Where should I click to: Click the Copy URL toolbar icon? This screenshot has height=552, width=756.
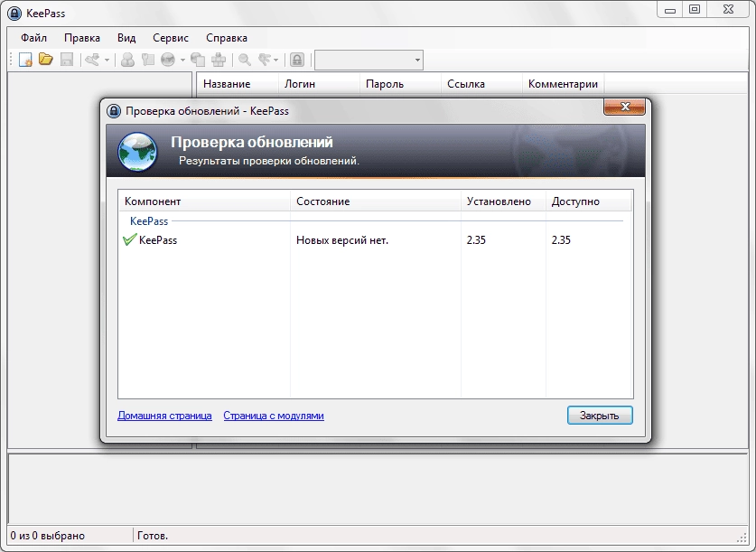(198, 60)
